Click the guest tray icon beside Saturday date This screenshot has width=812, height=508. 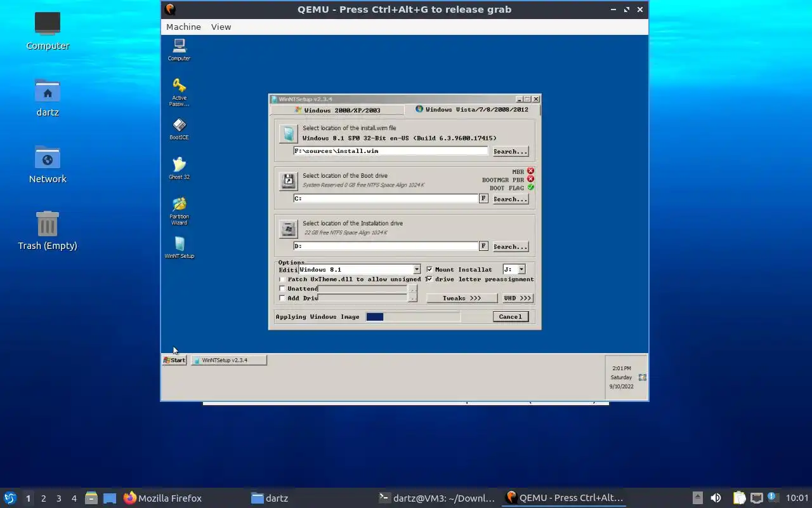[642, 377]
